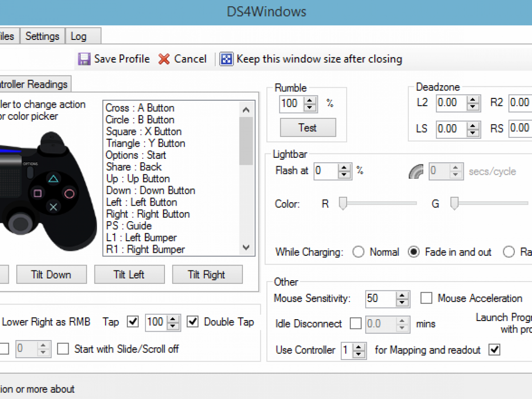Select R1 : Right Bumper mapping
532x399 pixels.
coord(145,250)
